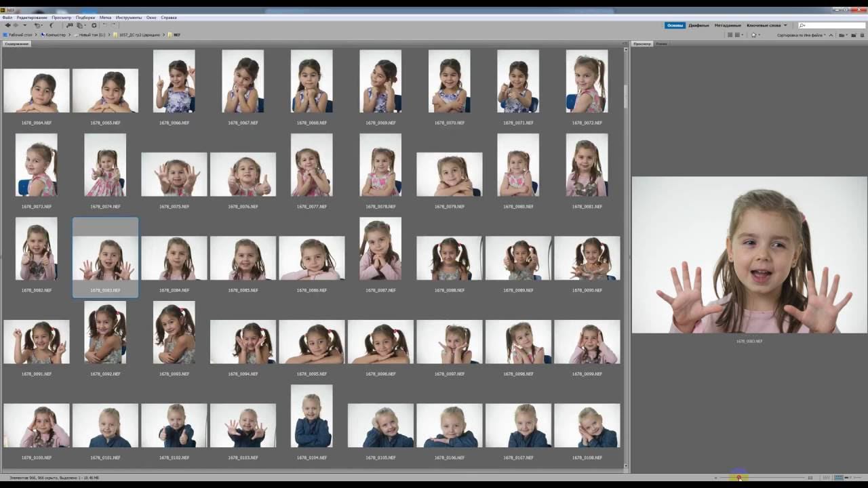Select the Основы workspace
The width and height of the screenshot is (868, 488).
pos(675,25)
